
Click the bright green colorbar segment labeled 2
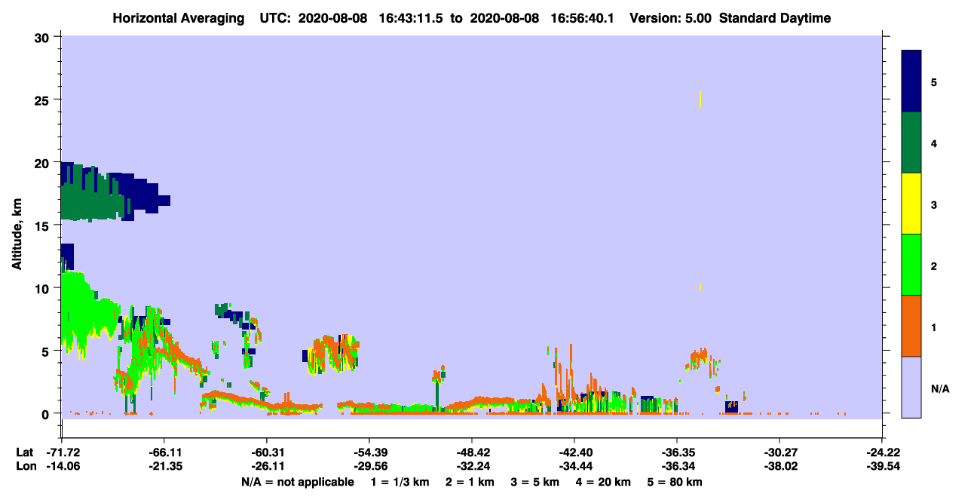click(x=911, y=265)
